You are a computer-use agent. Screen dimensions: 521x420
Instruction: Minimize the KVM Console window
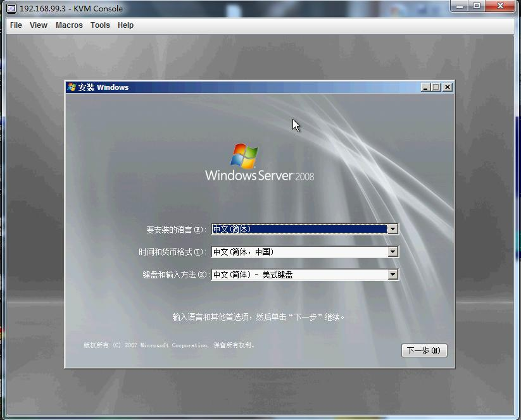tap(460, 6)
